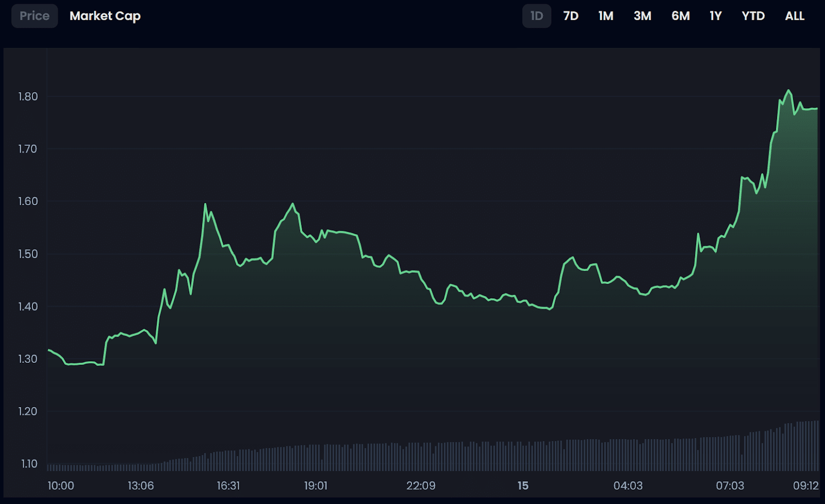Click the 1.10 price axis label
This screenshot has height=504, width=825.
(29, 464)
